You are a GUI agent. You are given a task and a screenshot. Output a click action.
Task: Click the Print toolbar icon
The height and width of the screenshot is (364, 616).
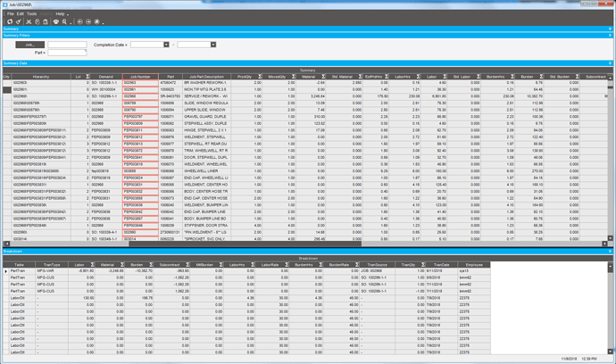[56, 22]
